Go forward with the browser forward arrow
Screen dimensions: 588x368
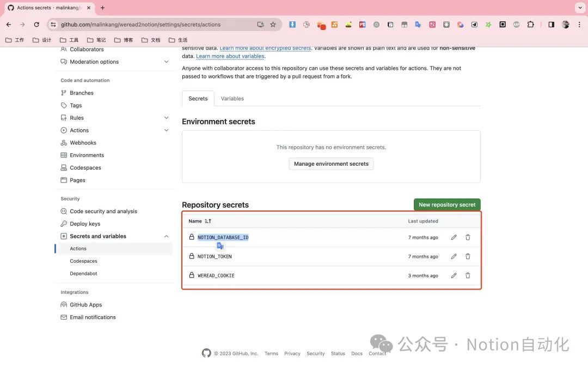[x=22, y=25]
